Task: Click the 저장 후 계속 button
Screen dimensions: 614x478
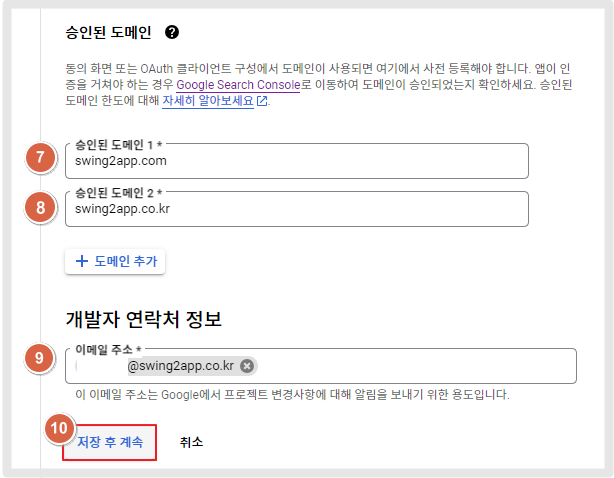Action: pos(110,442)
